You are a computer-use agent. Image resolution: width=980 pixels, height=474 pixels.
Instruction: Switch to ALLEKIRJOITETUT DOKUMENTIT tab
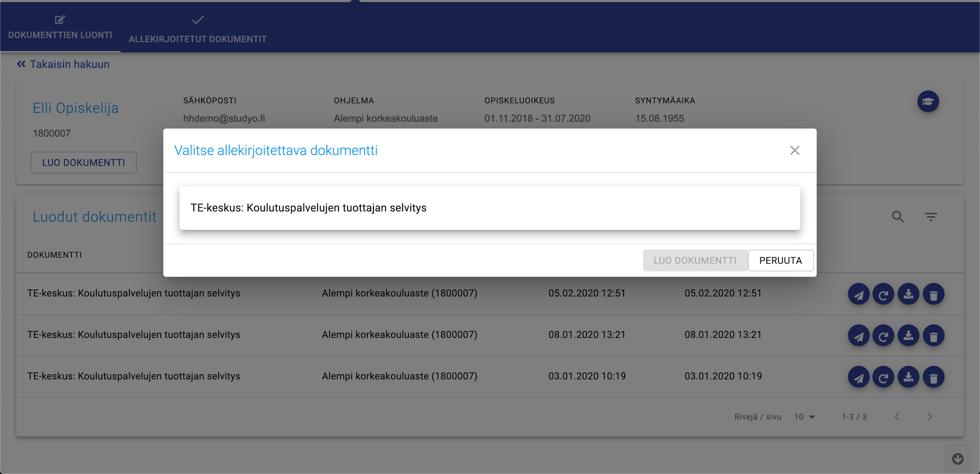(198, 29)
